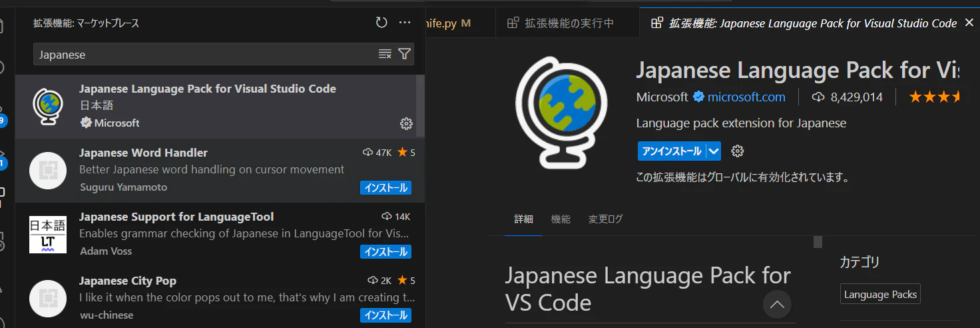The image size is (980, 328).
Task: Open the 詳細 details tab
Action: click(523, 219)
